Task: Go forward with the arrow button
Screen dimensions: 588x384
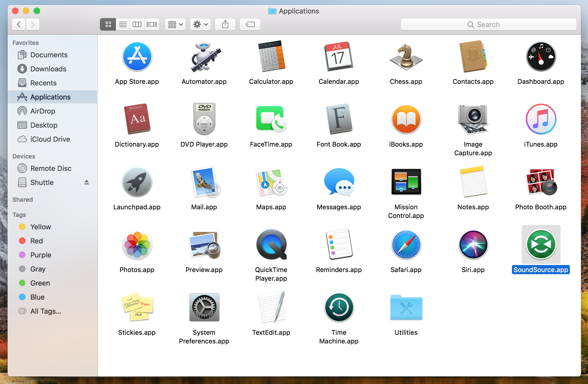Action: click(33, 25)
